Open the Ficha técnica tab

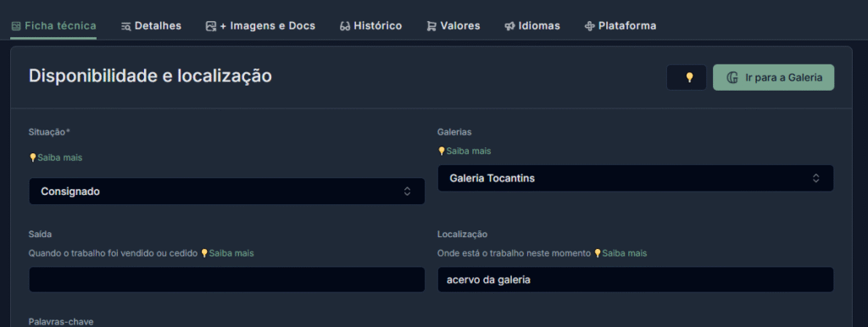point(53,26)
